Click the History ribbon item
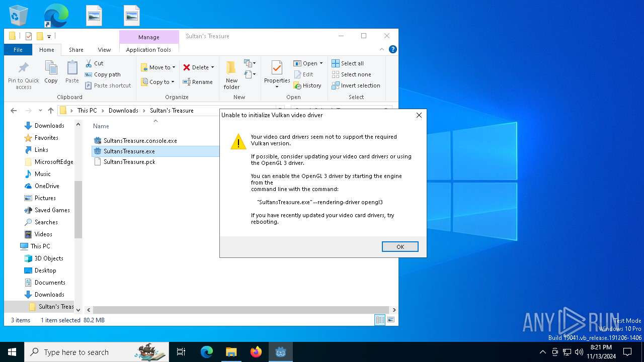Image resolution: width=644 pixels, height=362 pixels. 307,85
